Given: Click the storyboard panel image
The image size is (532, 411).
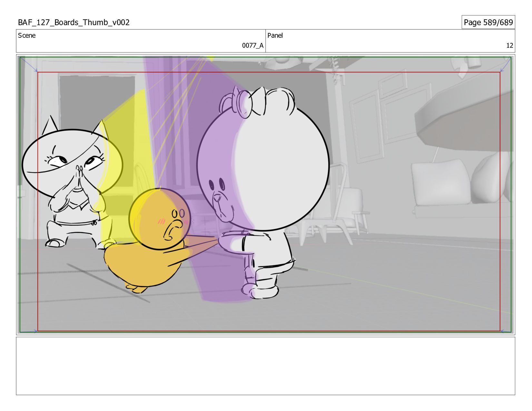Looking at the screenshot, I should (x=265, y=195).
